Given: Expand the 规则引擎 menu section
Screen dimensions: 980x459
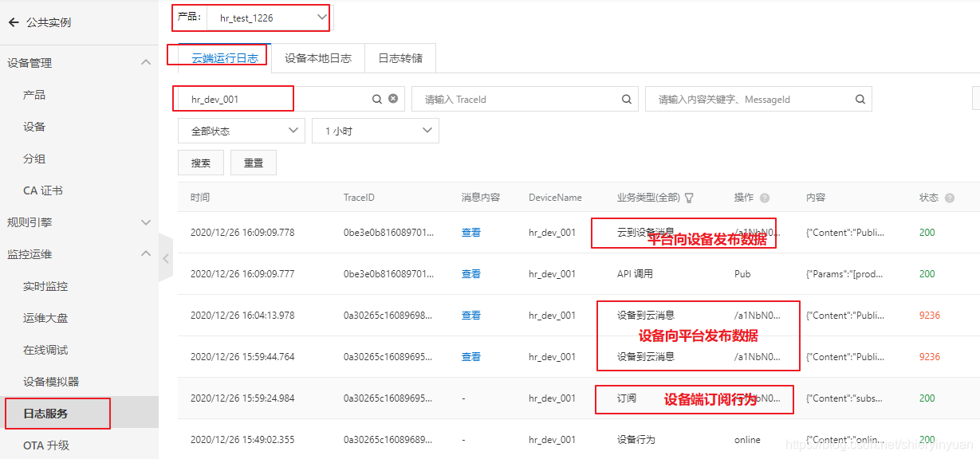Looking at the screenshot, I should 146,222.
